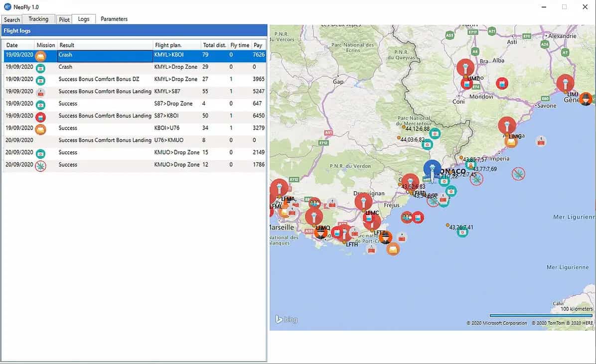The image size is (596, 364).
Task: Go to the Parameters tab
Action: pos(114,19)
